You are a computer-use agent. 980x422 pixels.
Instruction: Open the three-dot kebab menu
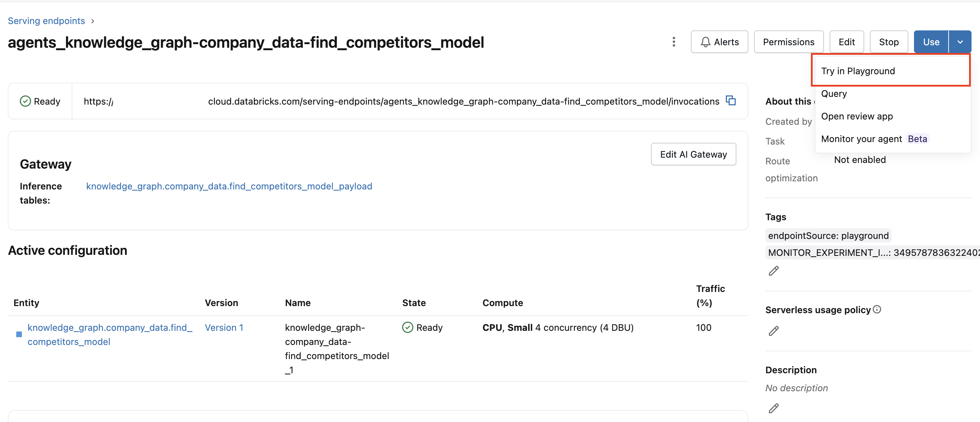(x=673, y=42)
